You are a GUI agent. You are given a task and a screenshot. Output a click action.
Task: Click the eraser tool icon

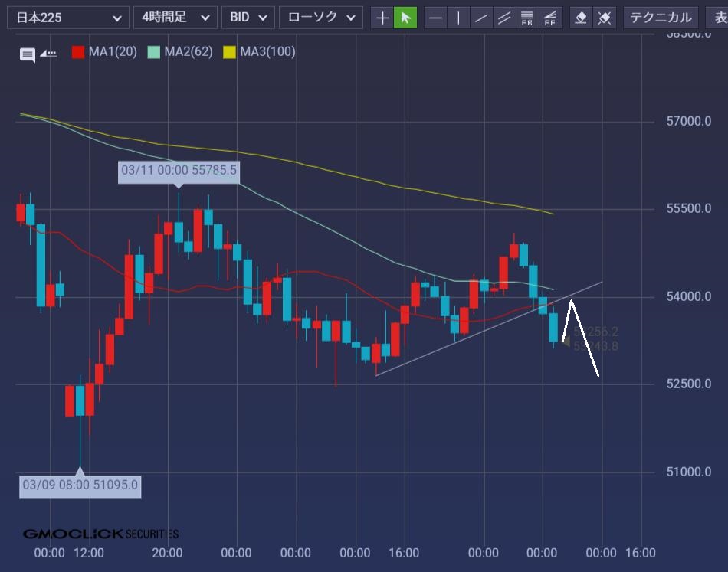pos(582,17)
